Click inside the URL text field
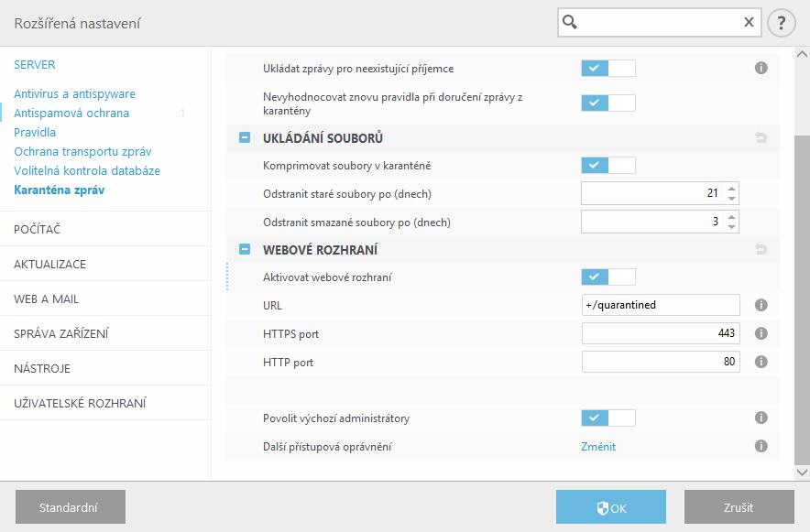The width and height of the screenshot is (810, 532). [661, 305]
